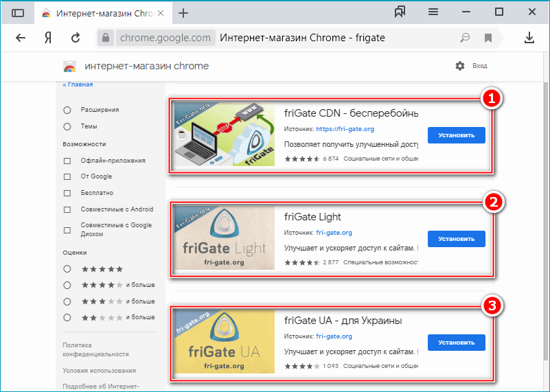Reload the page with refresh icon
Screen dimensions: 550x392
pyautogui.click(x=75, y=38)
